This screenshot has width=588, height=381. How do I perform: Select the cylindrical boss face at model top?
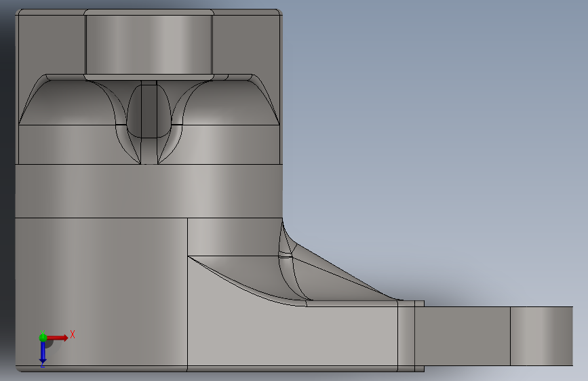[149, 44]
